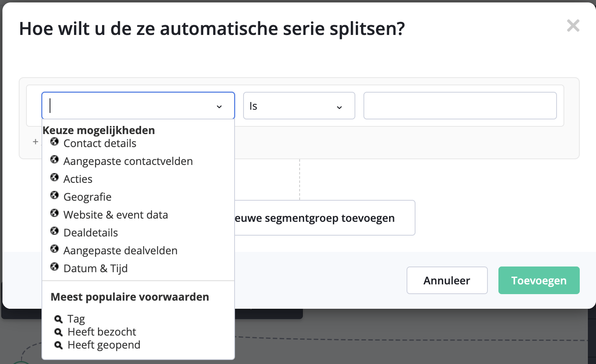Click the magnifier icon next to Heeft geopend
Screen dimensions: 596x364
pyautogui.click(x=58, y=344)
